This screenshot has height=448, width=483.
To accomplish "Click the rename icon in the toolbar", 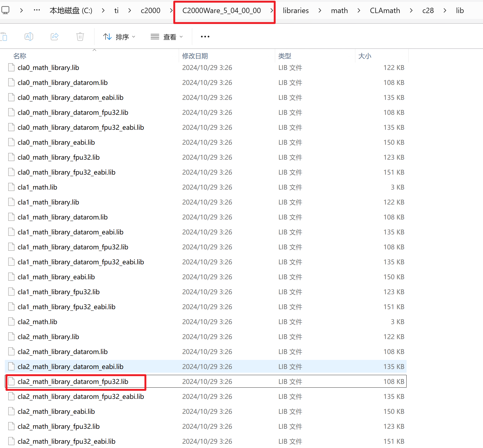I will 29,37.
